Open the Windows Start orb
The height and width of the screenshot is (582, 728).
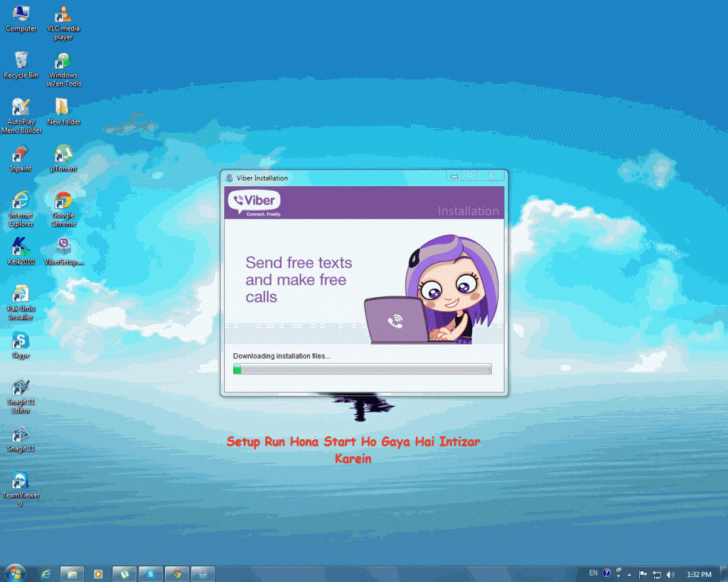pos(15,573)
